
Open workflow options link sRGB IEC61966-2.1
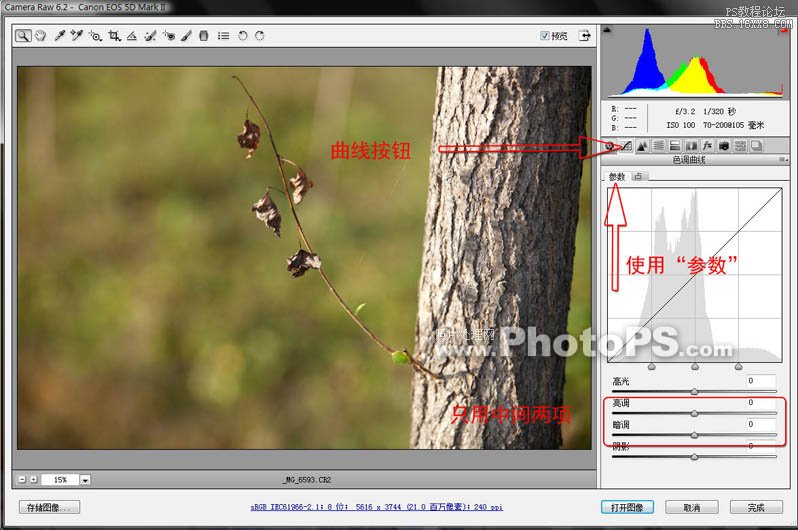coord(377,507)
